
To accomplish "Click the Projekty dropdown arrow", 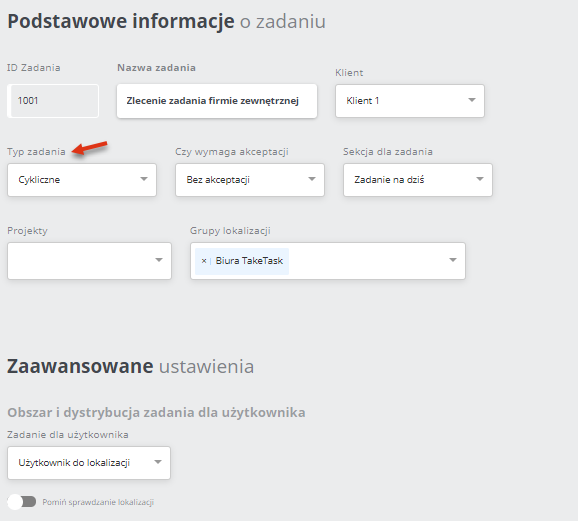I will (x=159, y=260).
